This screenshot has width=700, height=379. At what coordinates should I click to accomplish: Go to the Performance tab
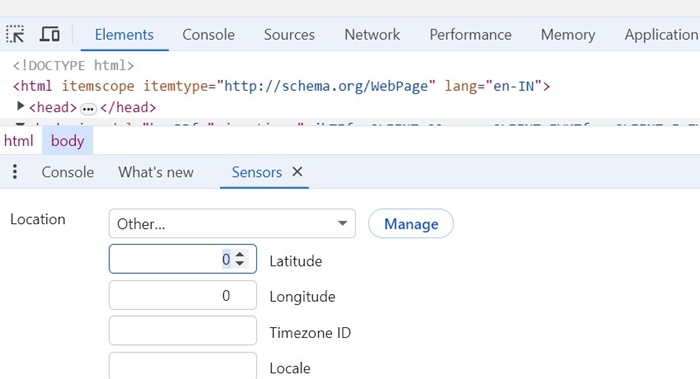click(x=471, y=34)
